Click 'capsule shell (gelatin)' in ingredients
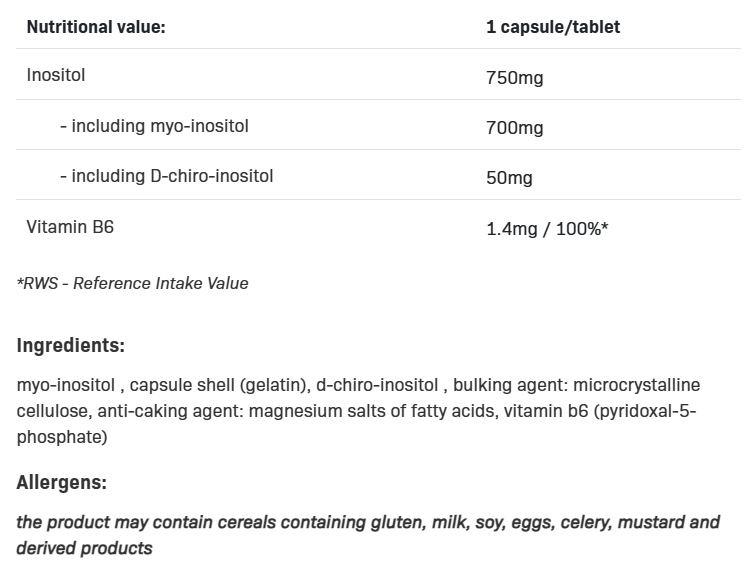Image resolution: width=752 pixels, height=566 pixels. pos(220,385)
